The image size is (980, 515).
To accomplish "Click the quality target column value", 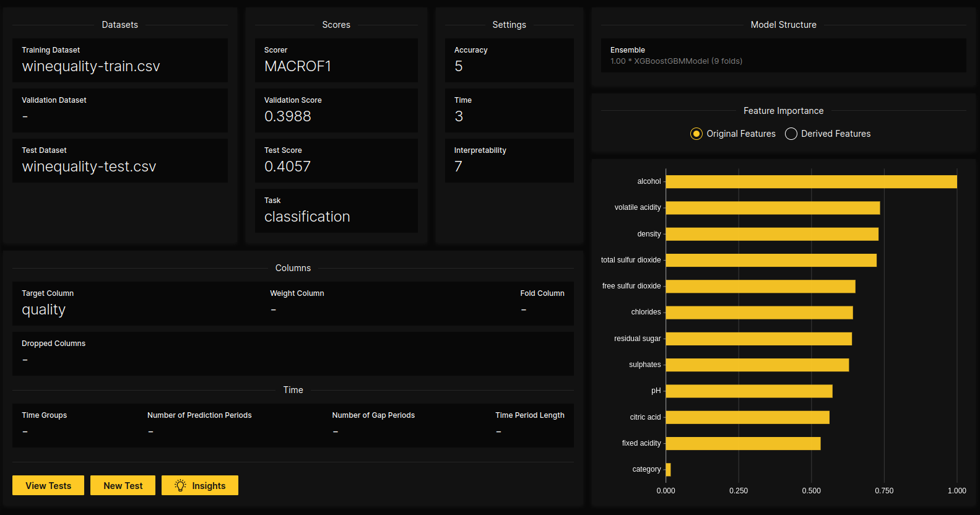I will pyautogui.click(x=43, y=309).
